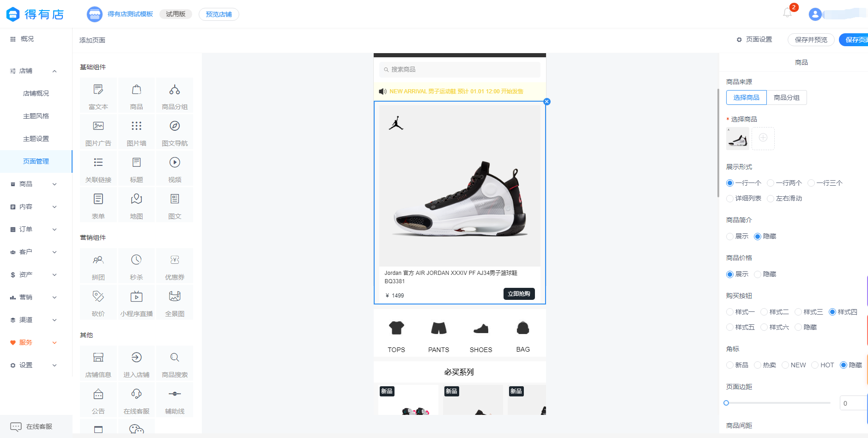The height and width of the screenshot is (438, 868).
Task: Select 左右滑动 display layout
Action: pyautogui.click(x=784, y=198)
